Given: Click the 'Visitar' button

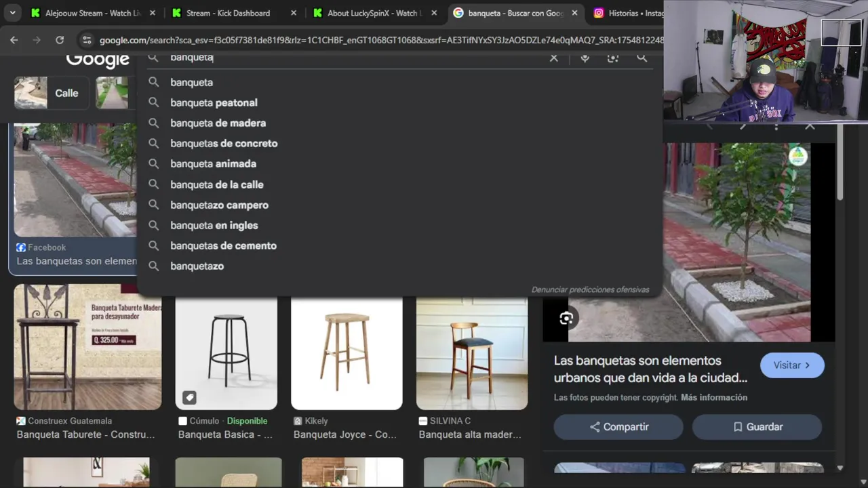Looking at the screenshot, I should [x=792, y=365].
